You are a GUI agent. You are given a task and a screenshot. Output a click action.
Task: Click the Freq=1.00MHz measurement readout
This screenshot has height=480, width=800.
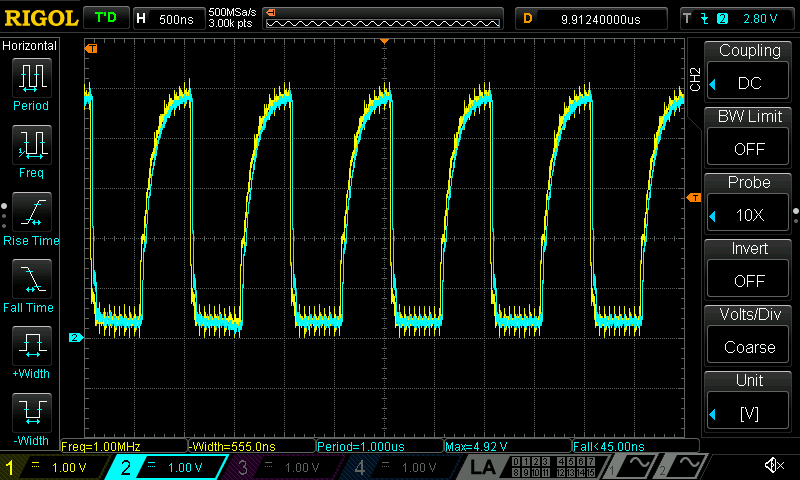coord(123,446)
